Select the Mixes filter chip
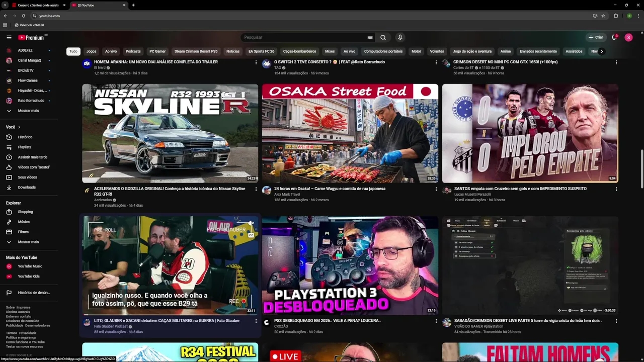The height and width of the screenshot is (362, 644). pos(330,51)
